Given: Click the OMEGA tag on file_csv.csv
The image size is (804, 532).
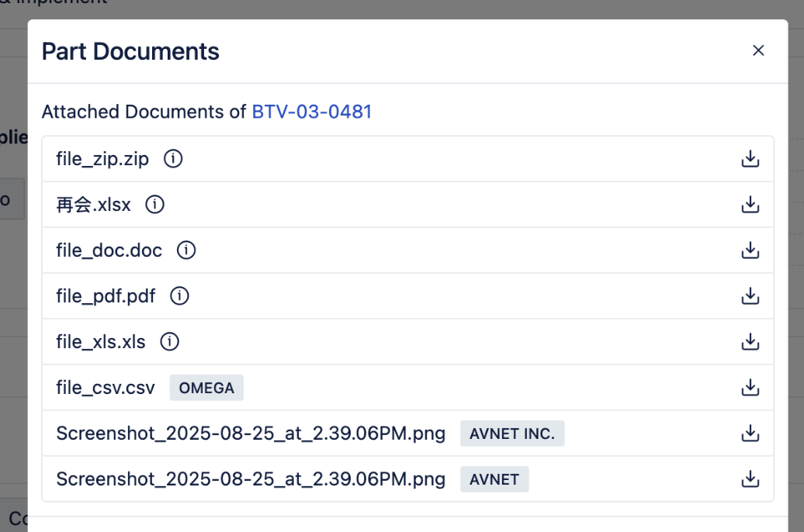Looking at the screenshot, I should (x=206, y=388).
